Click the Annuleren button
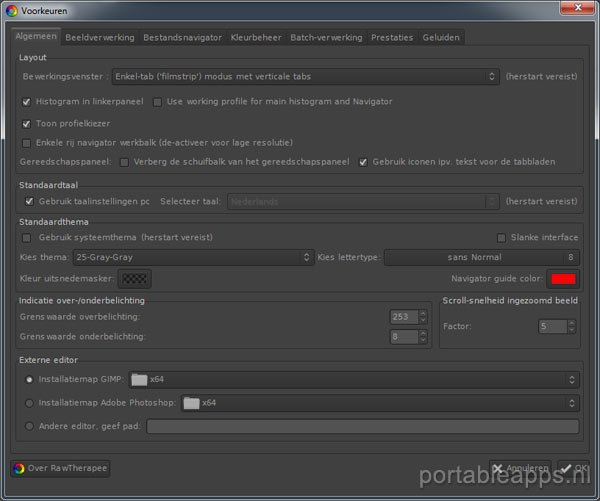Viewport: 600px width, 501px height. click(520, 468)
